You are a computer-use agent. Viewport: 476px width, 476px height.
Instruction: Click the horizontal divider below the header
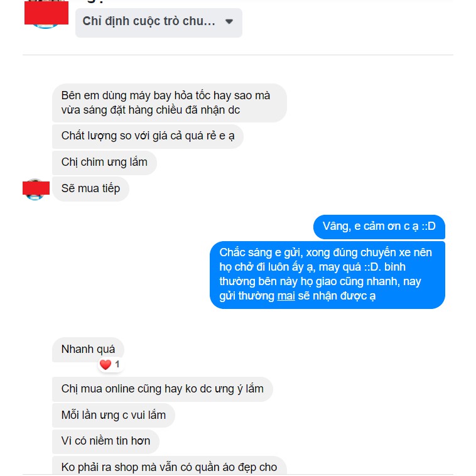coord(238,55)
